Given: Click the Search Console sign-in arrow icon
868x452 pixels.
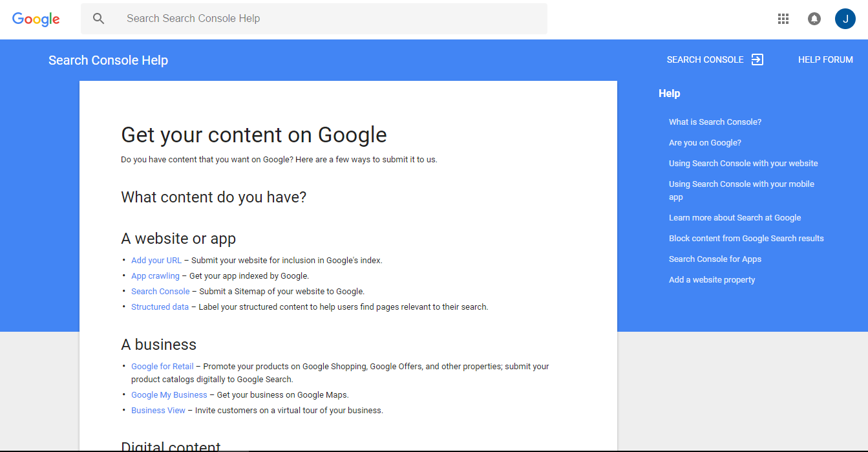Looking at the screenshot, I should click(x=757, y=59).
